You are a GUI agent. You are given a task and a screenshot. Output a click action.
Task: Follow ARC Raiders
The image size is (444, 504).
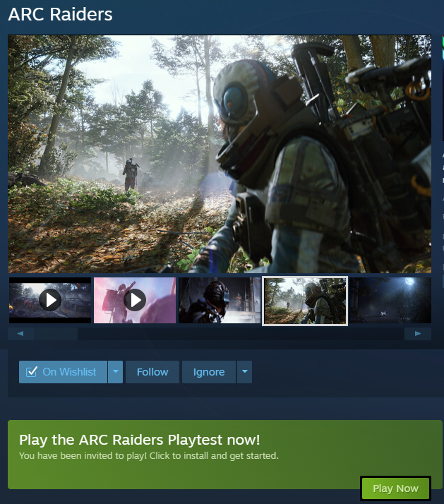152,372
